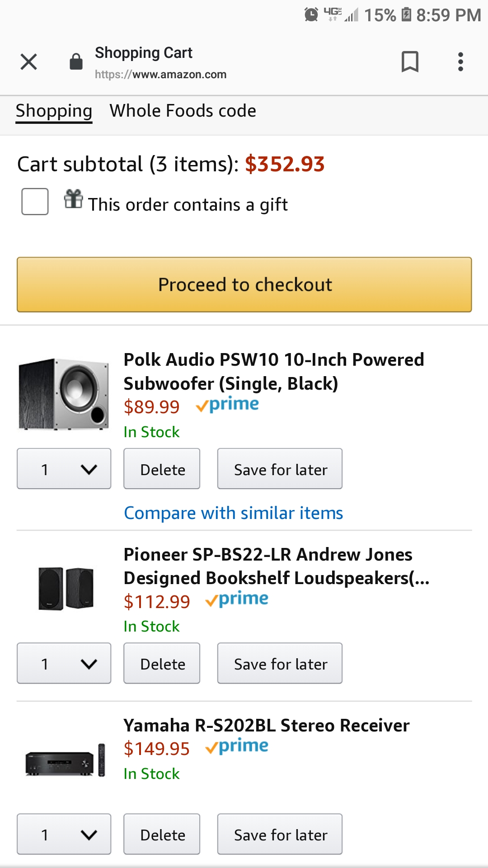Image resolution: width=488 pixels, height=868 pixels.
Task: Close the Shopping Cart browser tab
Action: point(28,62)
